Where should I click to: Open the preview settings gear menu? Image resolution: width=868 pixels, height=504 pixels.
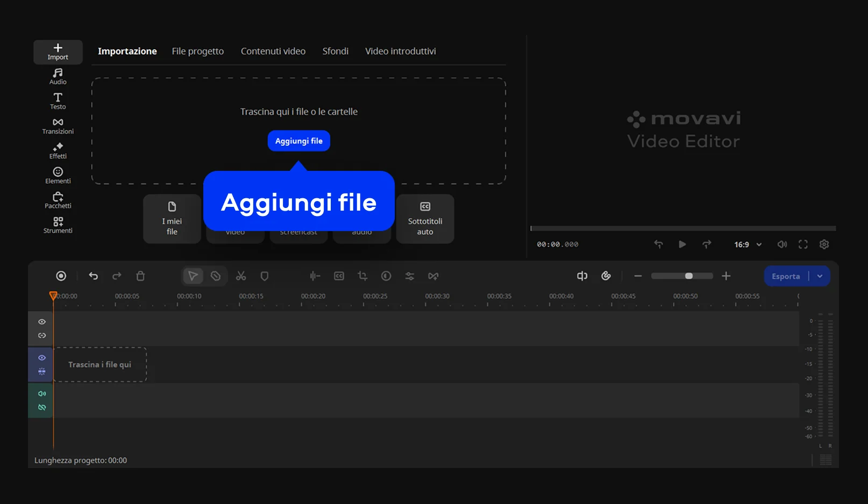824,244
